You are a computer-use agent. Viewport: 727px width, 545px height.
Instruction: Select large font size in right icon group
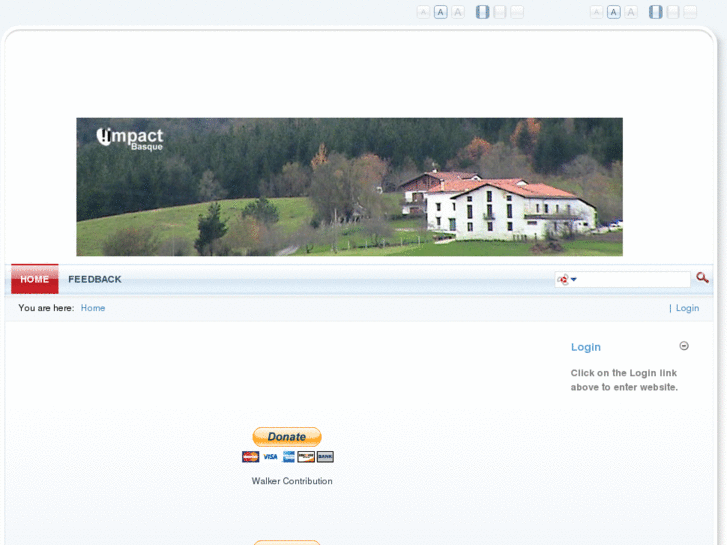click(x=631, y=12)
